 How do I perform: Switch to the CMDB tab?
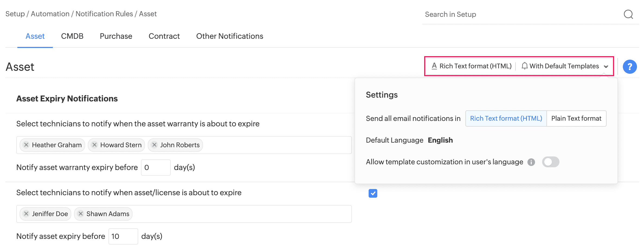[72, 36]
